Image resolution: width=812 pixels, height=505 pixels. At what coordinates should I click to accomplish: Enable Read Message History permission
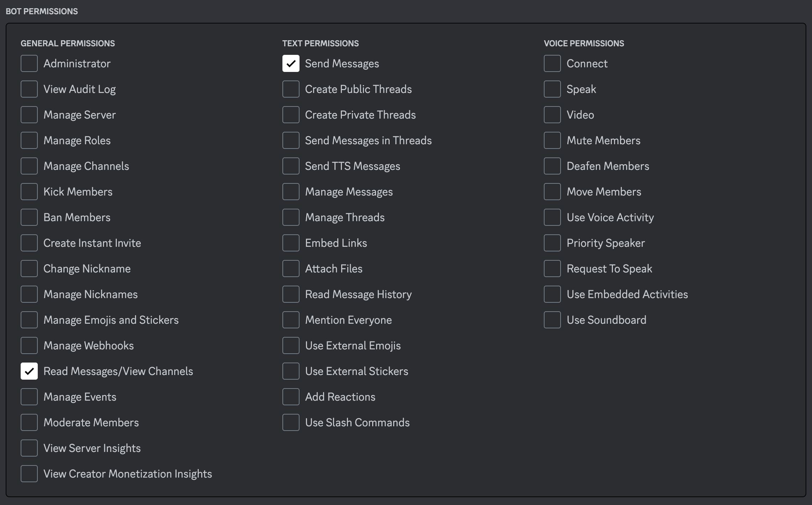click(x=291, y=294)
